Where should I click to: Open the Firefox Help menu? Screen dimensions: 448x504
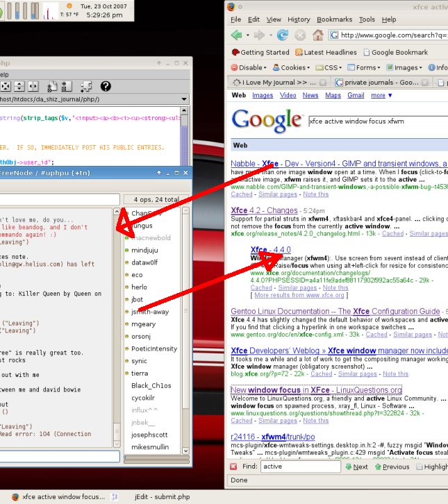(x=389, y=19)
